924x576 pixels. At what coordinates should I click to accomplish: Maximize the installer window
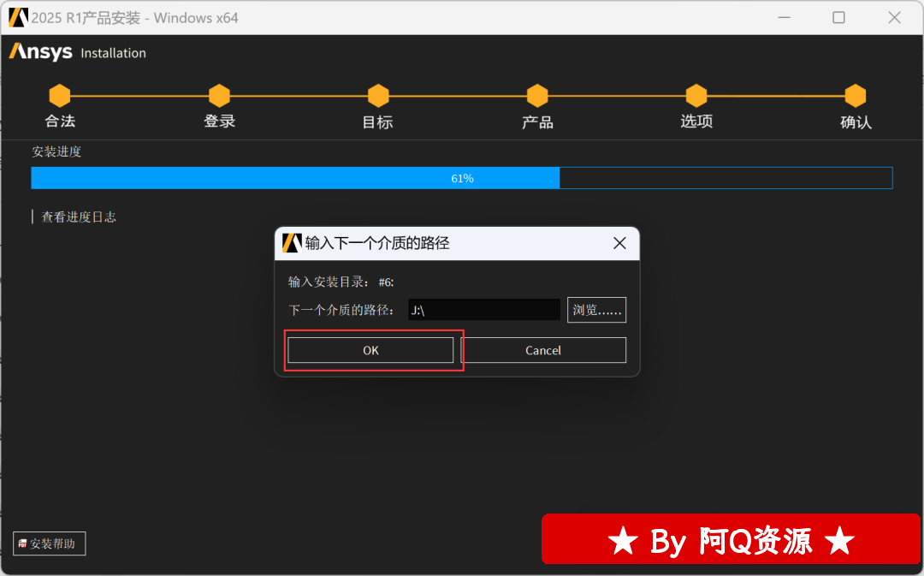[x=838, y=18]
